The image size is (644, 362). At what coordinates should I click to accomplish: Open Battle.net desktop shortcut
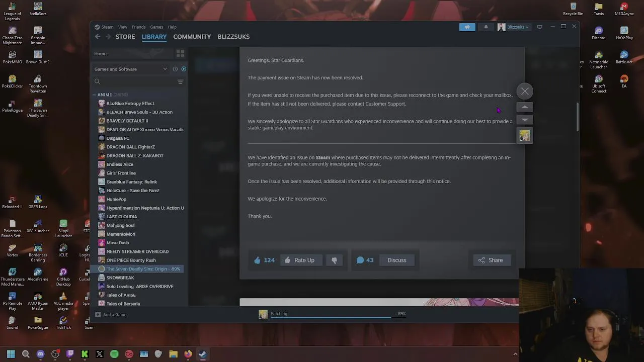tap(624, 57)
